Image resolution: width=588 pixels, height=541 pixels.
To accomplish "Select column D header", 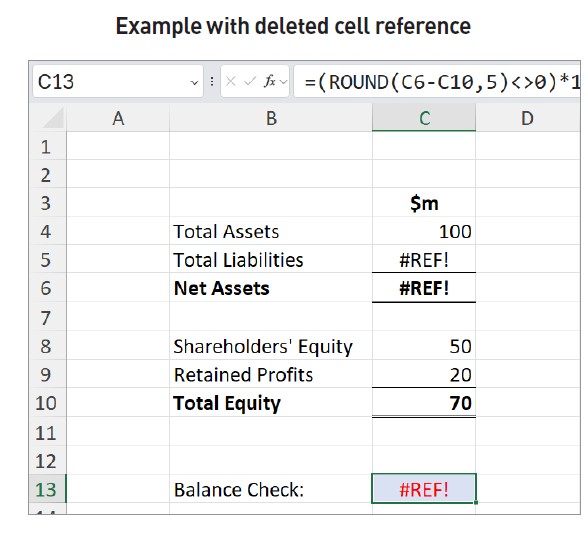I will 528,118.
